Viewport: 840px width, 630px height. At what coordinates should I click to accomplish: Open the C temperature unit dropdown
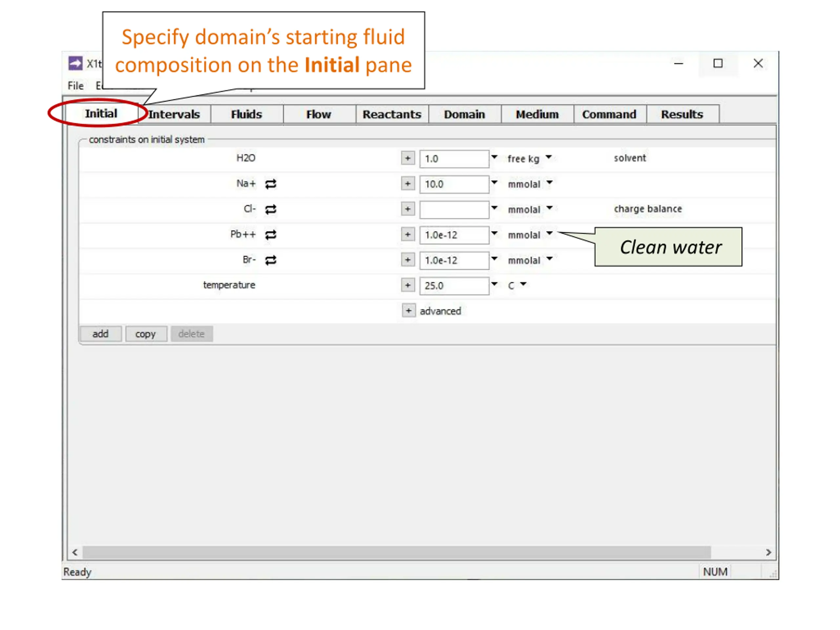pyautogui.click(x=523, y=284)
